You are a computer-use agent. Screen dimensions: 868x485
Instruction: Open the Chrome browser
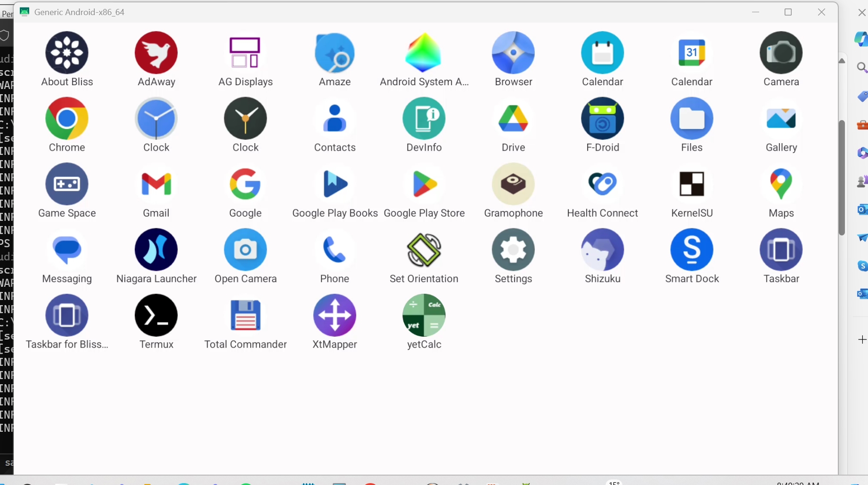[67, 119]
